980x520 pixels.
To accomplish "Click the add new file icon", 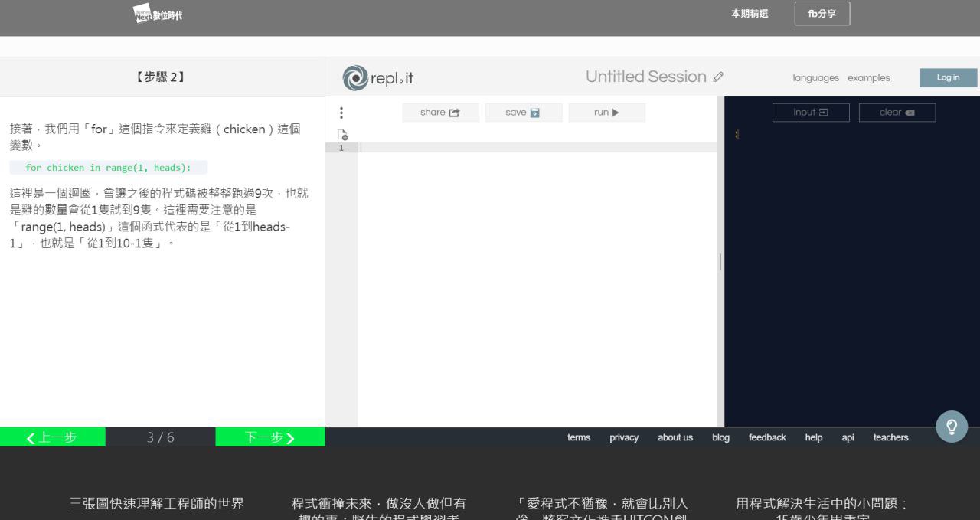I will 343,135.
